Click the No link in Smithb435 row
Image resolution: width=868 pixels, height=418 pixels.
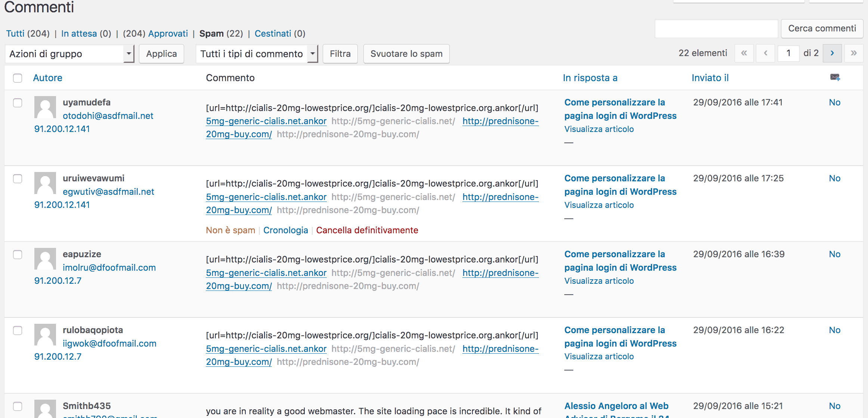click(x=834, y=406)
